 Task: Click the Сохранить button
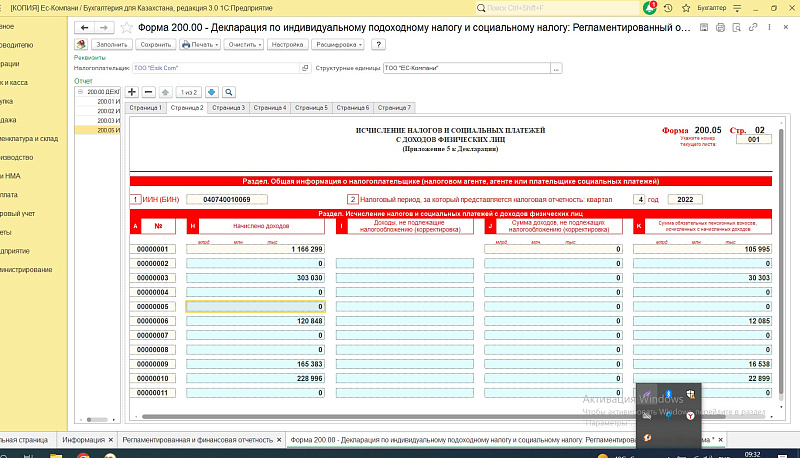pos(156,45)
